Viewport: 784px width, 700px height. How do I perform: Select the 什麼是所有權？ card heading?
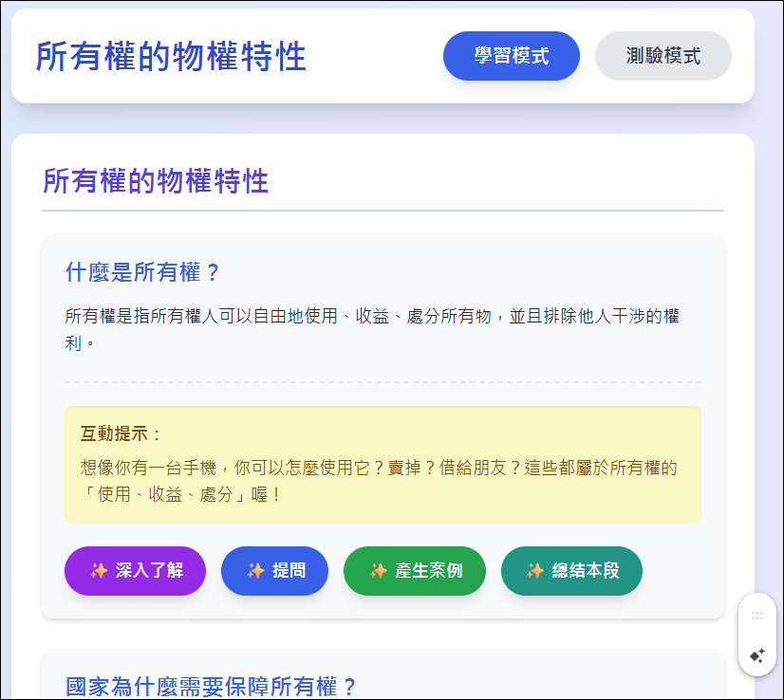(x=142, y=273)
